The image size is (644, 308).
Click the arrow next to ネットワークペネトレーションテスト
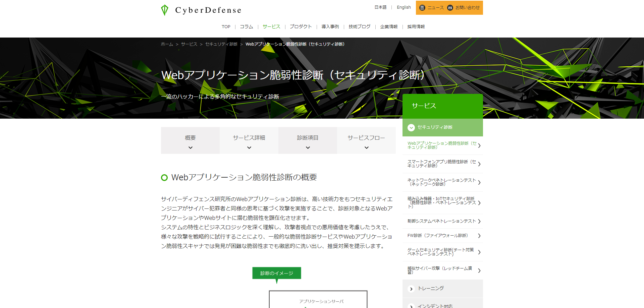click(x=479, y=182)
